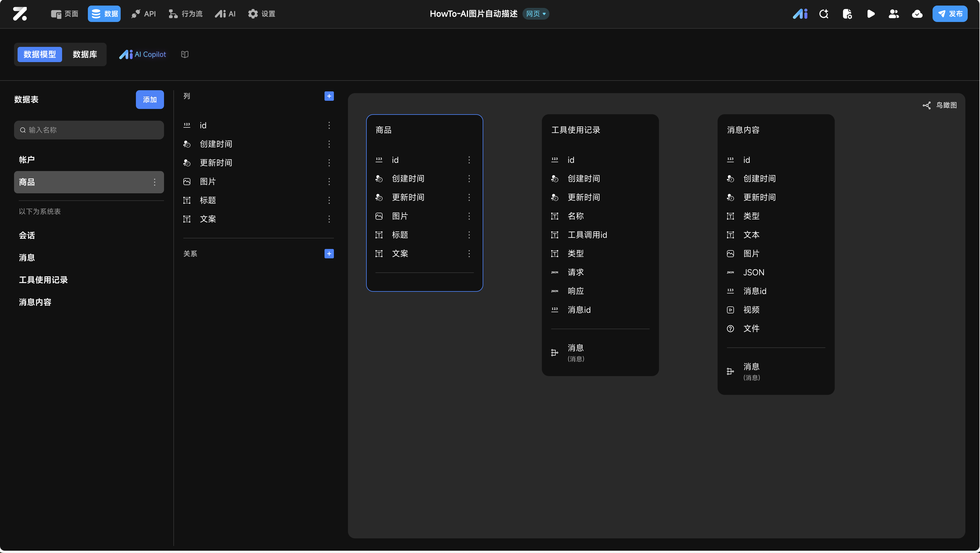The height and width of the screenshot is (553, 980).
Task: Open the documentation book icon
Action: click(185, 54)
